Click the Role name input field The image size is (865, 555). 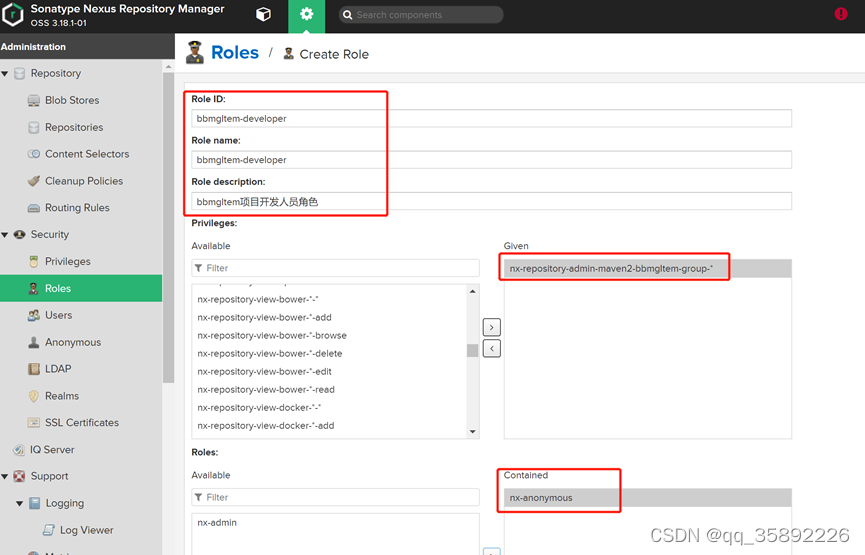pyautogui.click(x=492, y=160)
